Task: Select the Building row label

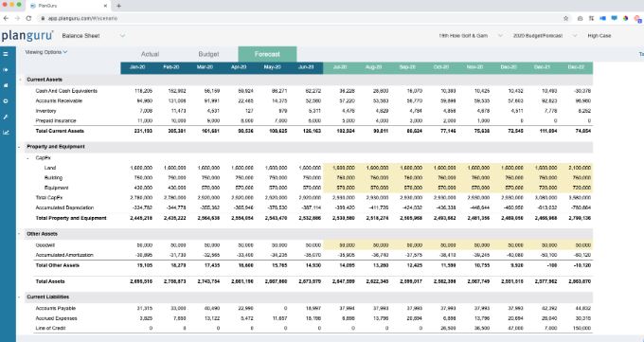Action: (53, 177)
